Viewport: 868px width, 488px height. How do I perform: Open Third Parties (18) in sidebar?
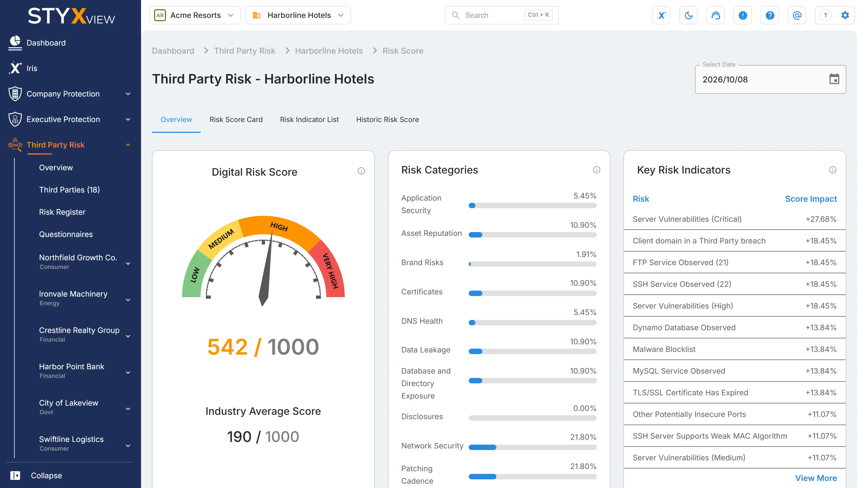click(69, 190)
